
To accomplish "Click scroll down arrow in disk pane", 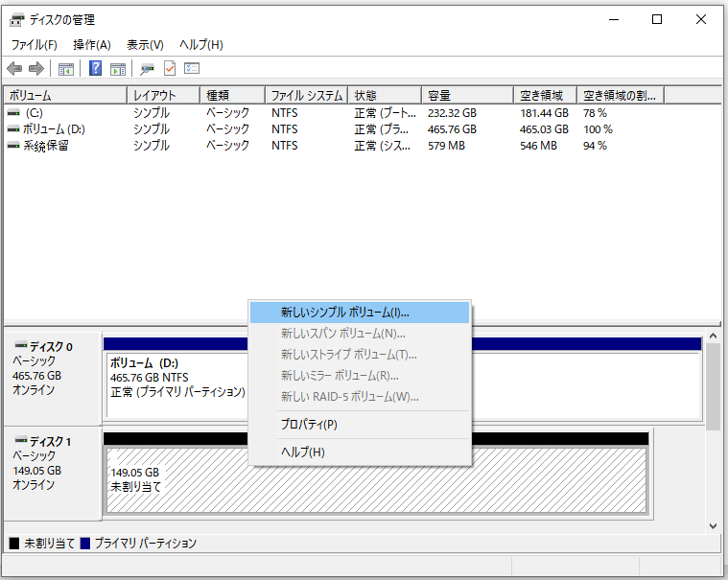I will point(714,525).
